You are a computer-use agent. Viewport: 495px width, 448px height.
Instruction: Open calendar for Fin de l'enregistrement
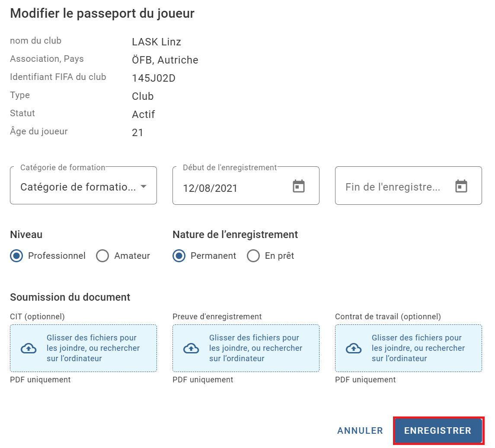461,186
